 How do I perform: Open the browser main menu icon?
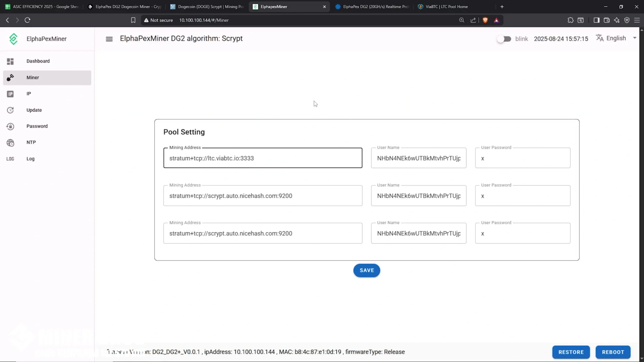(x=637, y=20)
